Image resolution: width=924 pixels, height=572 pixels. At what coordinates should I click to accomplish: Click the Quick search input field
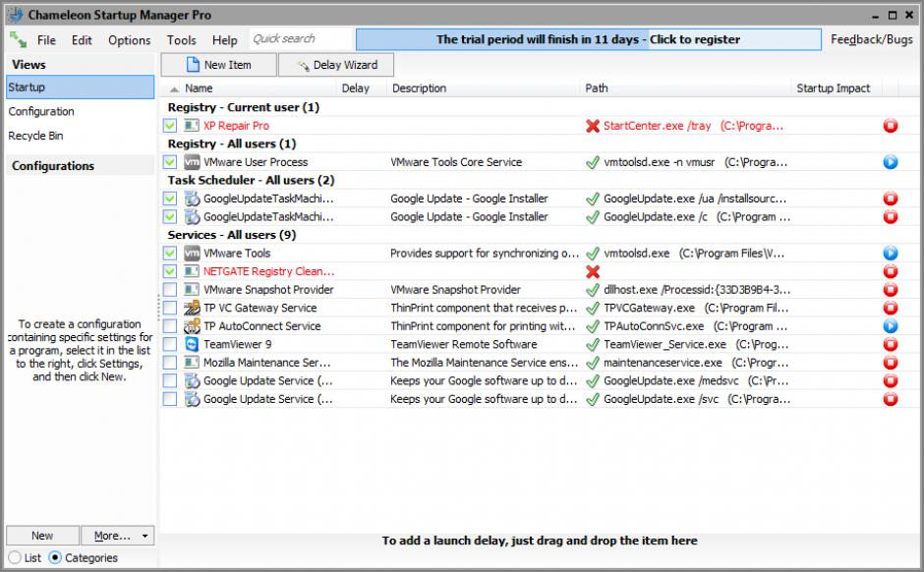point(301,39)
